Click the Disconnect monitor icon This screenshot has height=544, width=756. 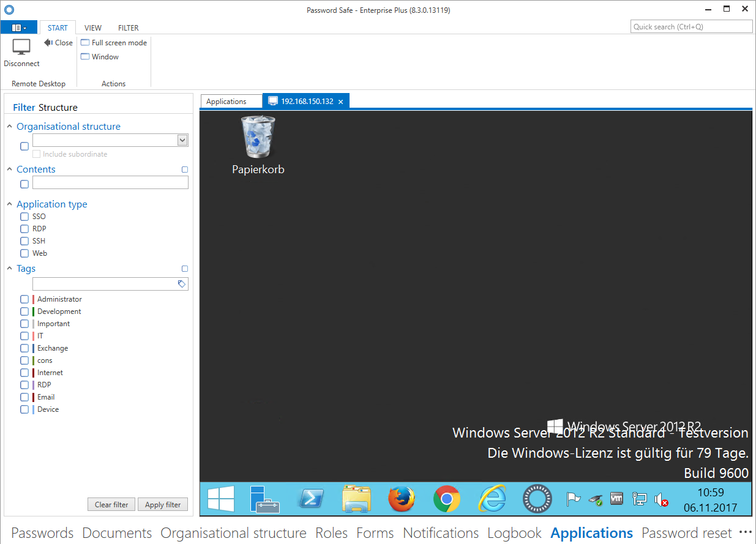(x=21, y=47)
